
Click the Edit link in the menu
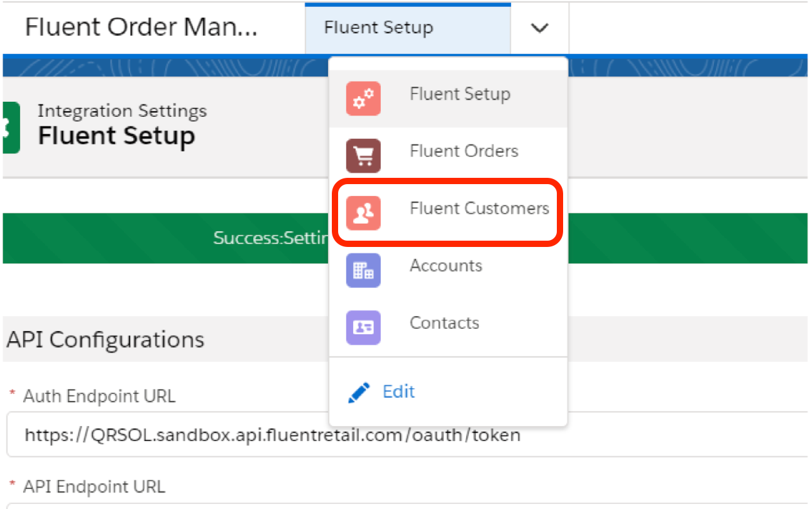pos(398,391)
